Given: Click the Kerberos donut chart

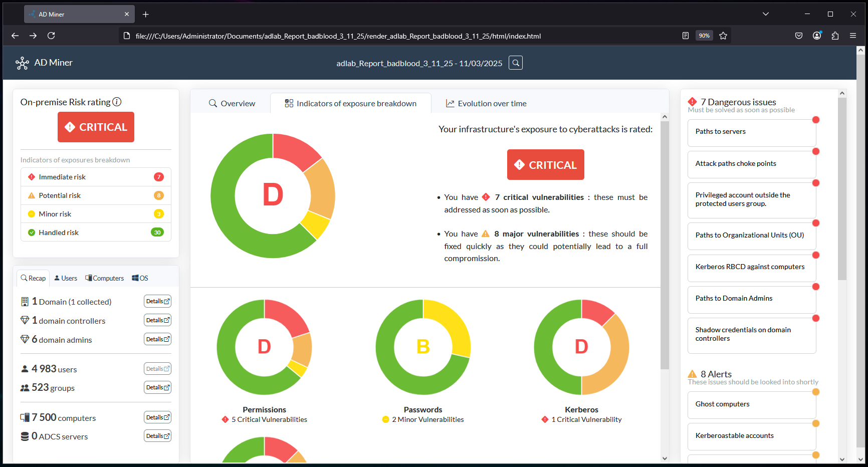Looking at the screenshot, I should click(x=581, y=347).
